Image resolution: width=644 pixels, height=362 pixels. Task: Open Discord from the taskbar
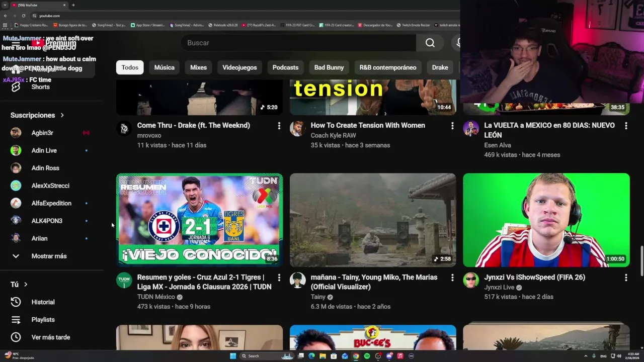coord(389,356)
